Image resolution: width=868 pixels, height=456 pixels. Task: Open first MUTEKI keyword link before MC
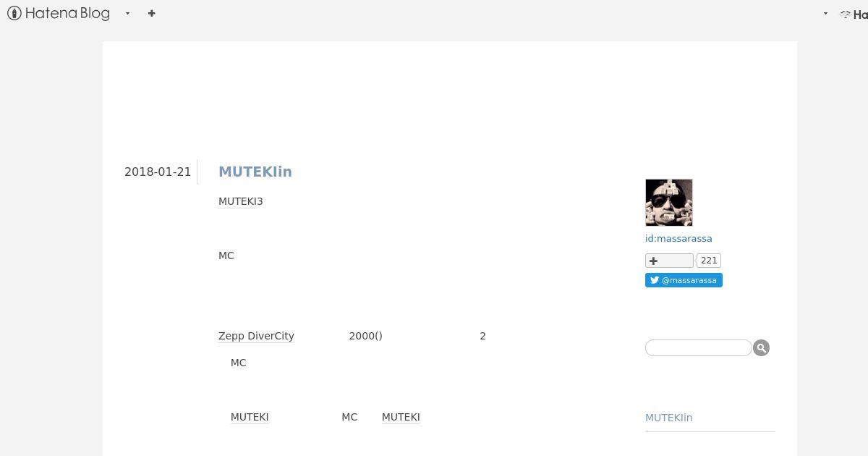(250, 417)
